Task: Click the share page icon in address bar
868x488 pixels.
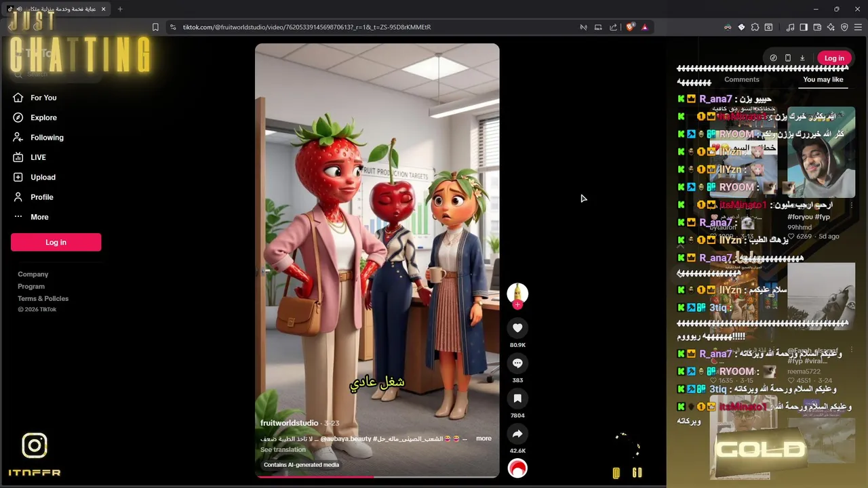Action: coord(613,27)
